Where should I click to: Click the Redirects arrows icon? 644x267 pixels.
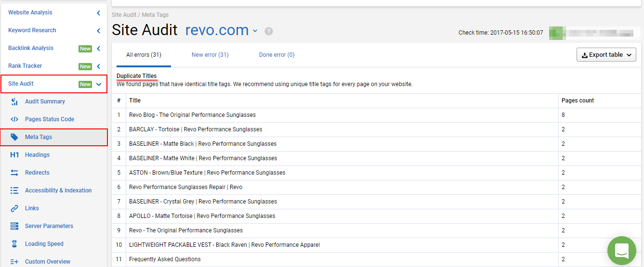coord(14,173)
